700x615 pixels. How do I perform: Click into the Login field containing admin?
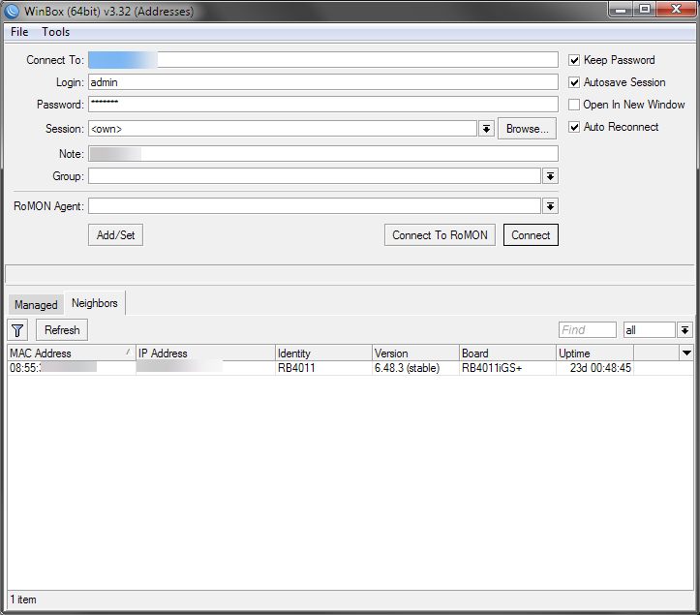(323, 82)
